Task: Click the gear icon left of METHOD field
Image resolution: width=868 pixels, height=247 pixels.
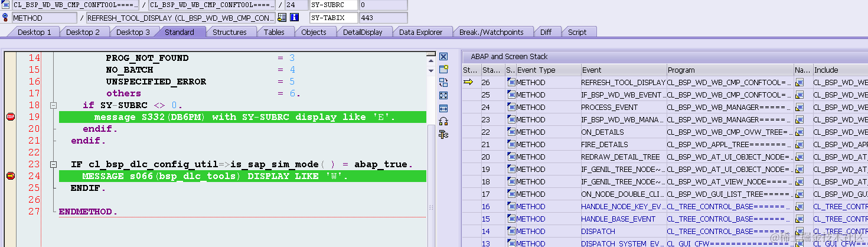Action: (x=6, y=18)
